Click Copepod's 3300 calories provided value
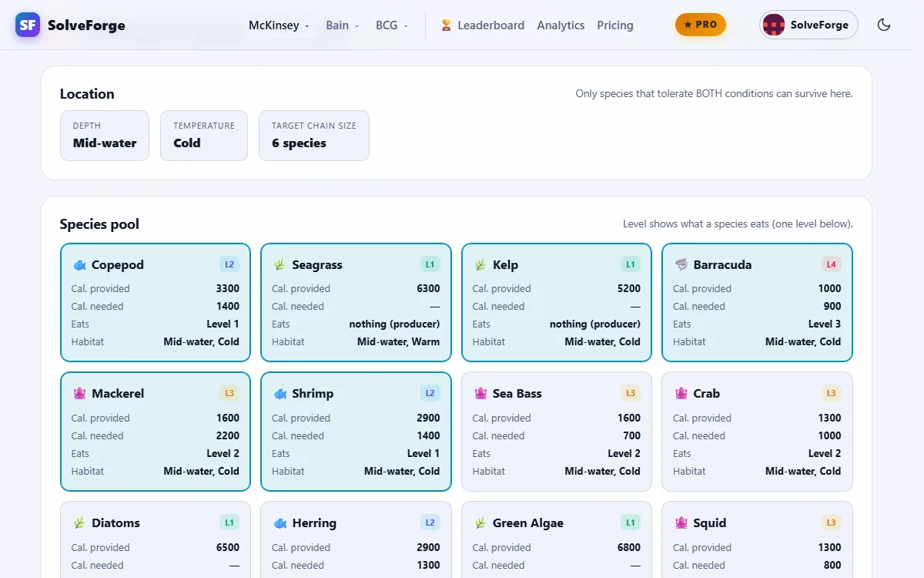This screenshot has width=924, height=578. [x=228, y=289]
